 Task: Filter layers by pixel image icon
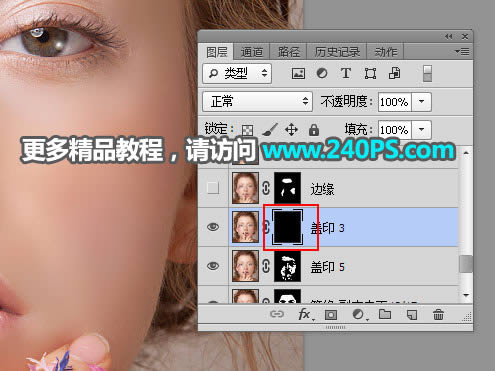[x=298, y=73]
